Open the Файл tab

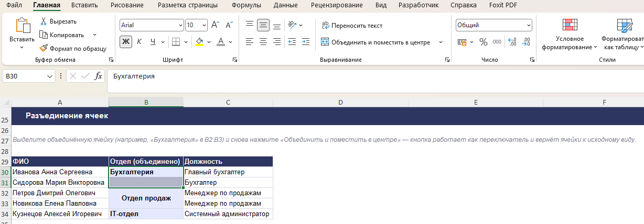tap(14, 5)
